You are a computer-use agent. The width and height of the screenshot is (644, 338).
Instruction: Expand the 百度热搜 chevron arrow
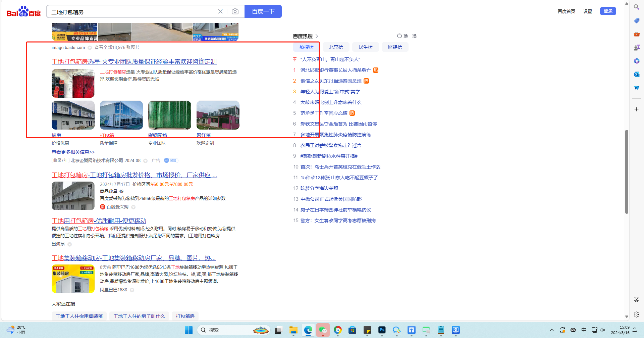point(317,36)
